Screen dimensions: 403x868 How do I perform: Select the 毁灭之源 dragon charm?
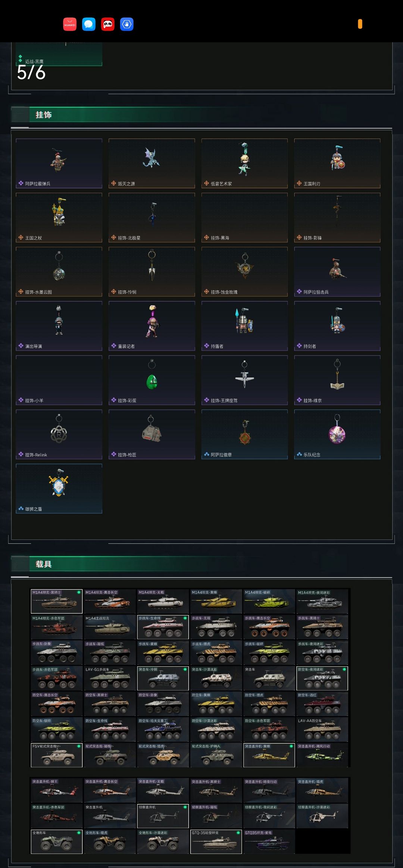(152, 163)
